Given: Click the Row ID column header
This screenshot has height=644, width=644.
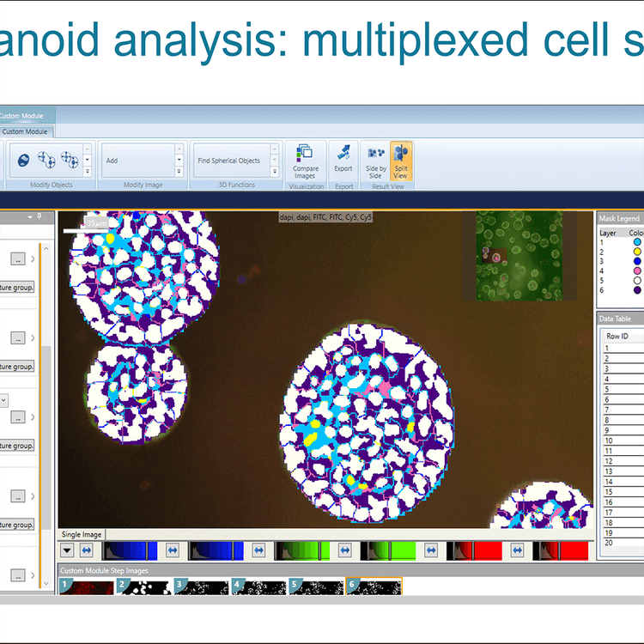Looking at the screenshot, I should tap(623, 336).
